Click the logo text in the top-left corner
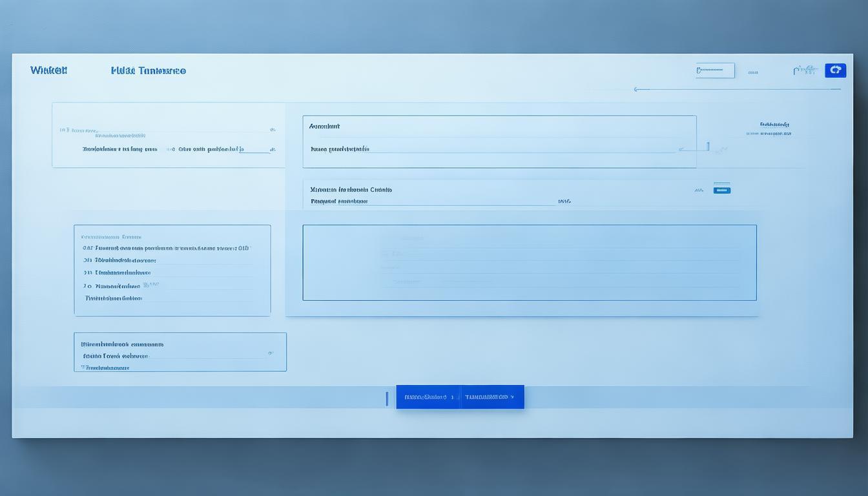The image size is (868, 496). click(x=48, y=70)
